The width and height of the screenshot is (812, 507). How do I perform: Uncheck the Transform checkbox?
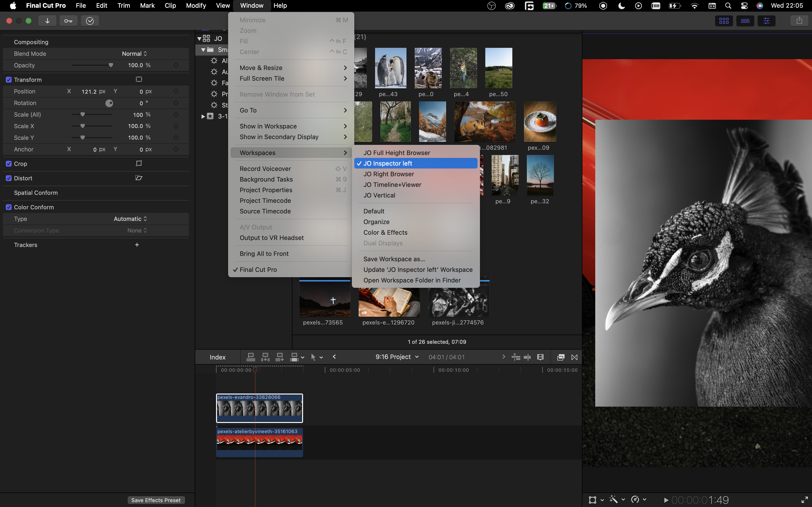point(9,80)
